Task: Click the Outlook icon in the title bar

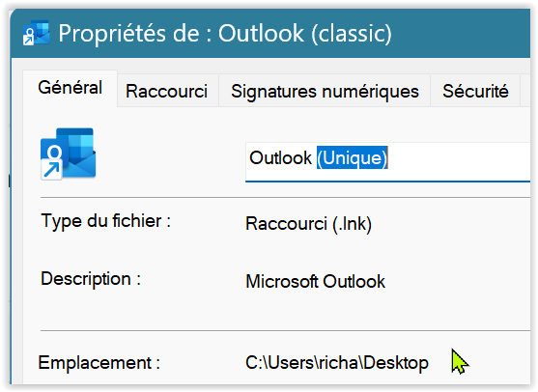Action: 36,33
